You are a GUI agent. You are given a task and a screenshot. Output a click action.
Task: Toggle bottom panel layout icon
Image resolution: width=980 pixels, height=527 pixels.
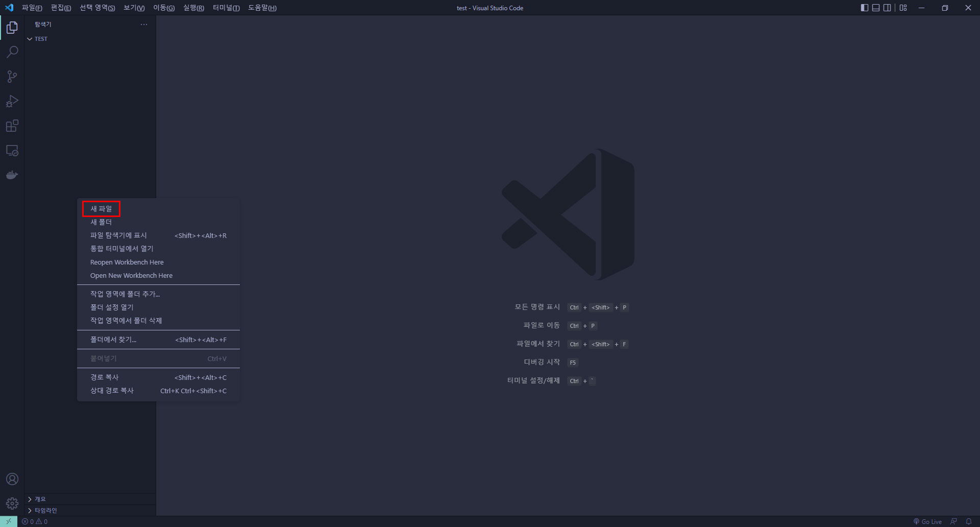[876, 8]
